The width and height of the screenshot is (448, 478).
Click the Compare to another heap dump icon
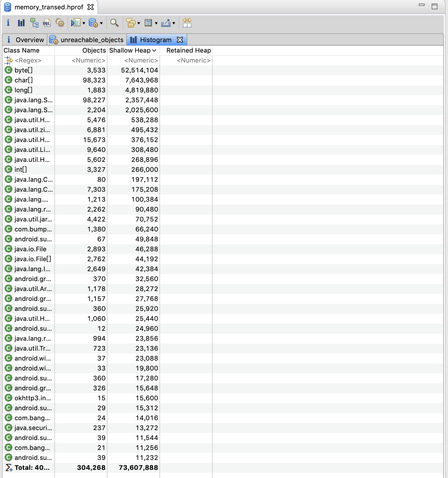(187, 23)
